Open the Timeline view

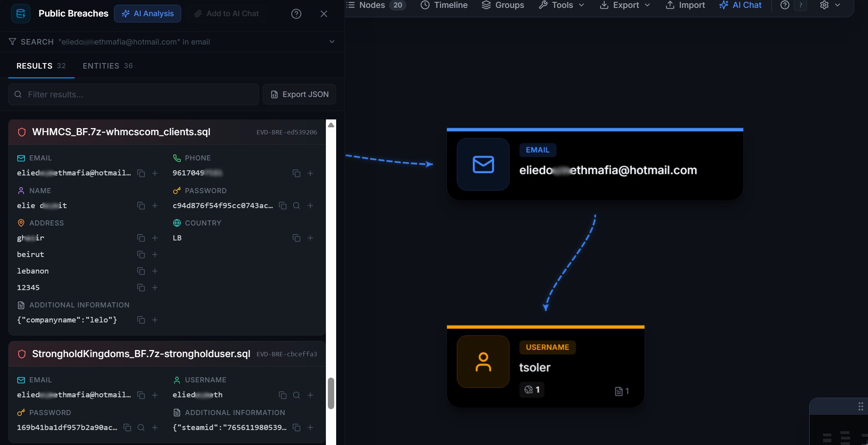click(x=444, y=5)
